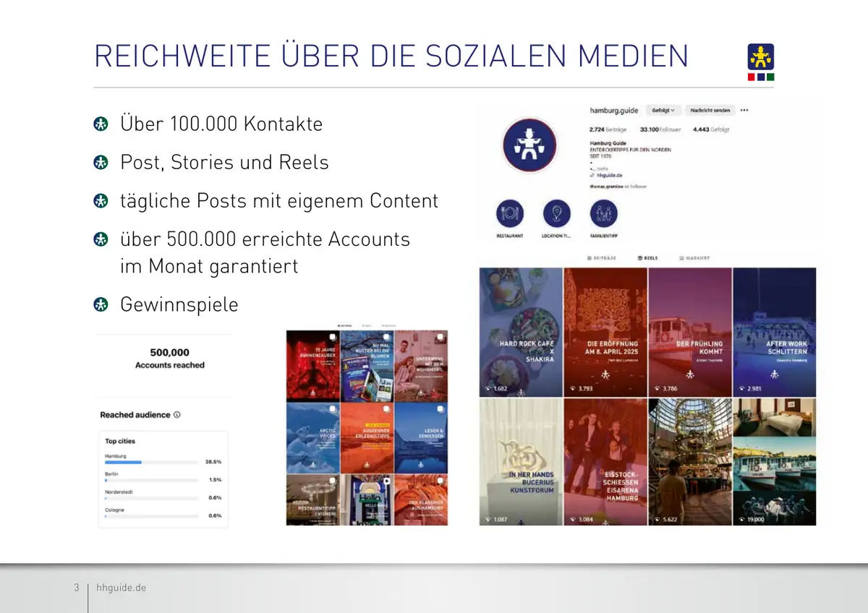Open thomas.gramlow follower link
Screen dimensions: 868x613
pyautogui.click(x=608, y=187)
